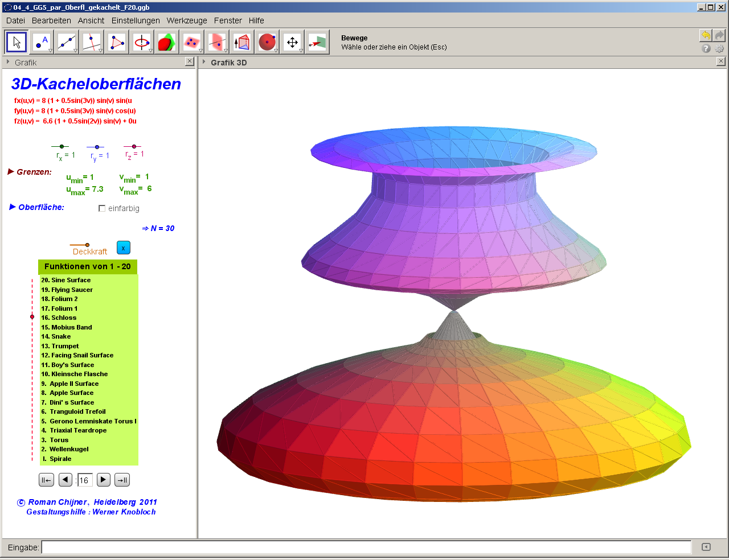Click the Eingabe input field

pyautogui.click(x=366, y=547)
